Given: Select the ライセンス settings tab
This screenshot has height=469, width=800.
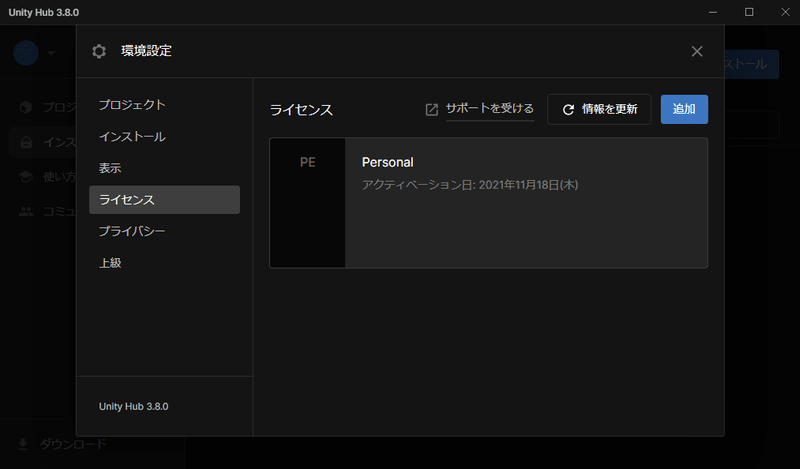Looking at the screenshot, I should coord(164,200).
